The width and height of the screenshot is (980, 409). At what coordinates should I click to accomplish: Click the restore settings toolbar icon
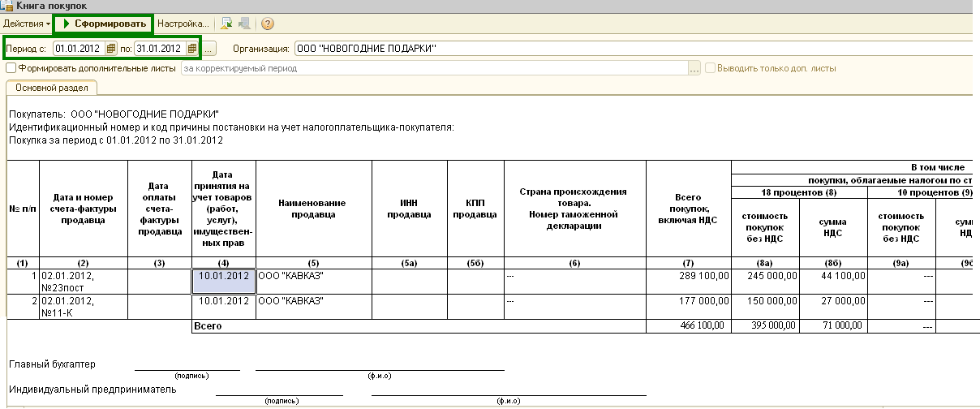coord(226,24)
